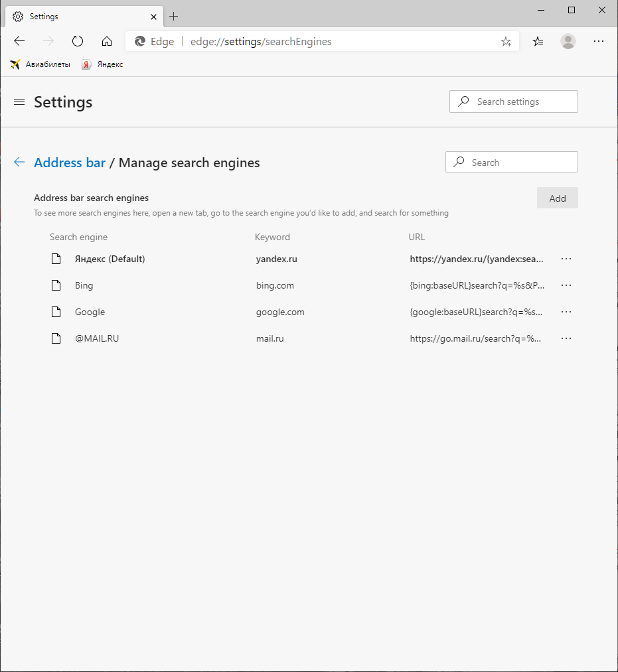Click the {bing:baseURL} URL cell
618x672 pixels.
pyautogui.click(x=477, y=285)
